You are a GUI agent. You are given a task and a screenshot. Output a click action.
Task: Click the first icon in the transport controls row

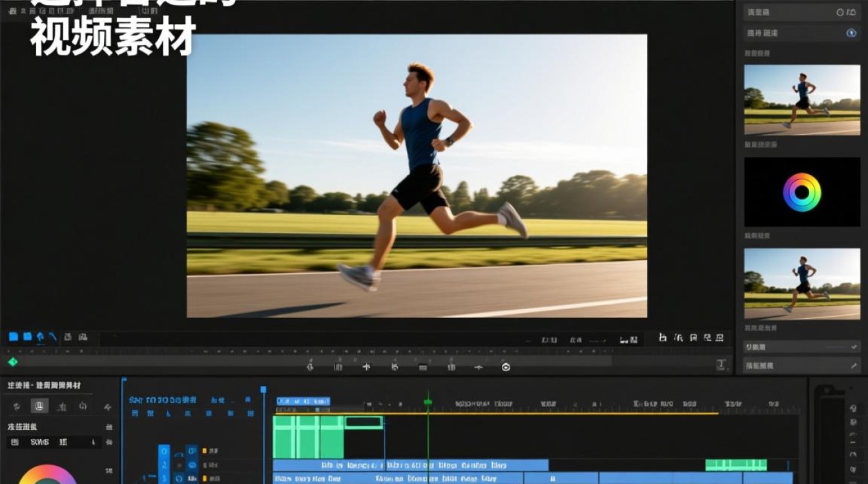pos(309,367)
